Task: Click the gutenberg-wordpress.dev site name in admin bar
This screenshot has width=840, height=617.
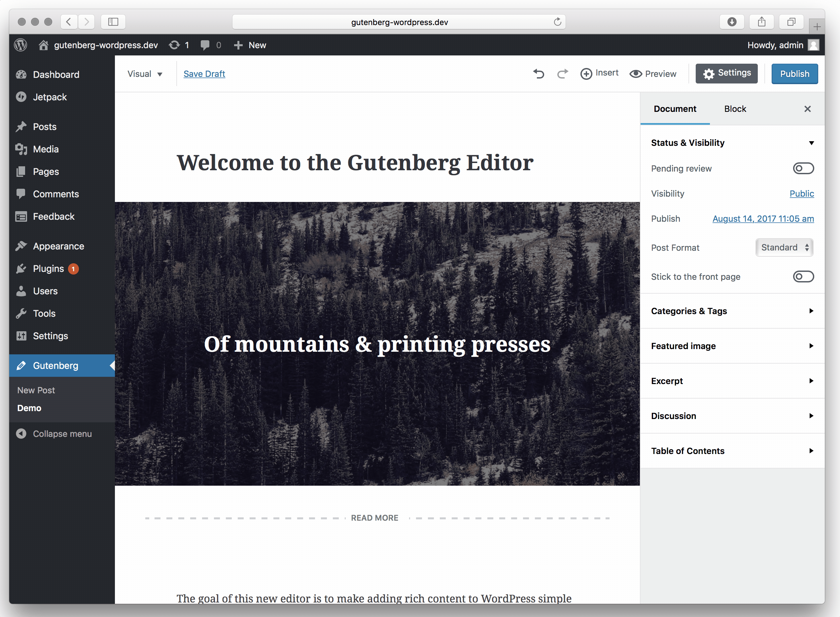Action: pos(106,45)
